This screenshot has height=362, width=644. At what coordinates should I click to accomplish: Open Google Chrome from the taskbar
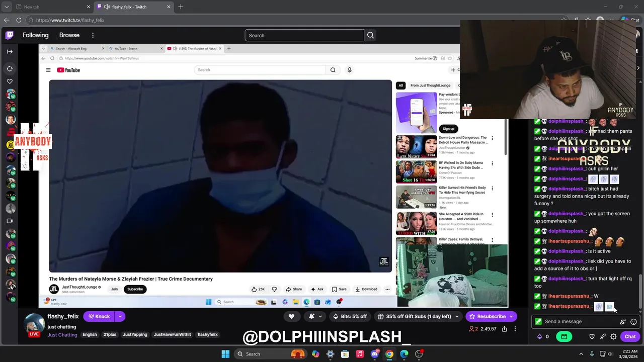coord(389,354)
